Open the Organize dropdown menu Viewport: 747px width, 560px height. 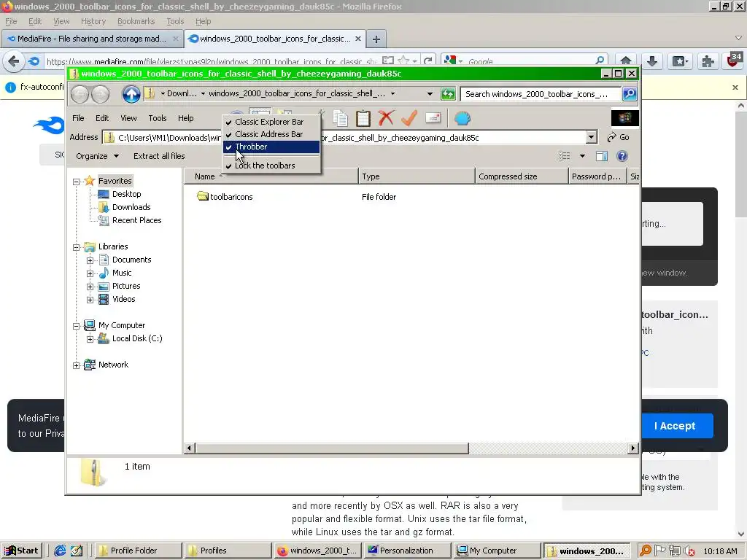(x=97, y=156)
